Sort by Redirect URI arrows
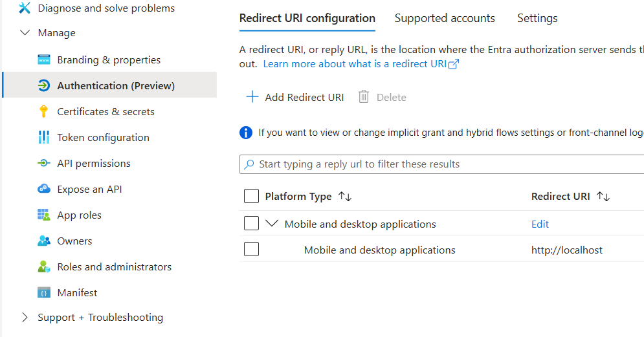Screen dimensions: 644x337 pyautogui.click(x=603, y=196)
